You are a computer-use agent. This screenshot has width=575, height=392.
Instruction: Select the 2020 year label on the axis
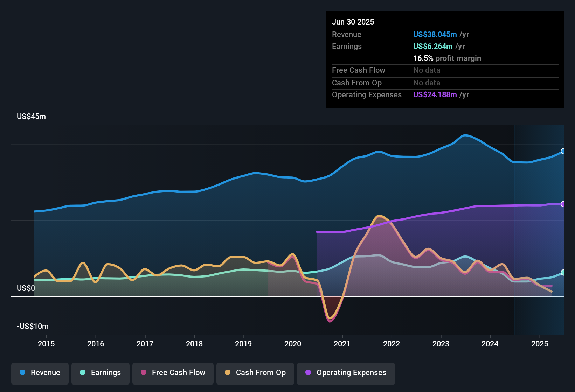[293, 344]
